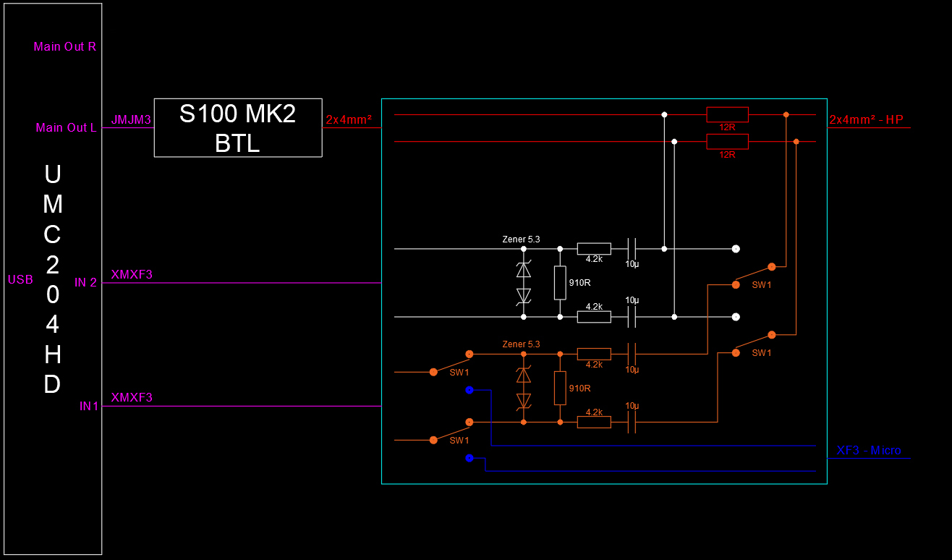Screen dimensions: 952x560
Task: Click the XMXF3 label beside IN 2
Action: tap(132, 274)
